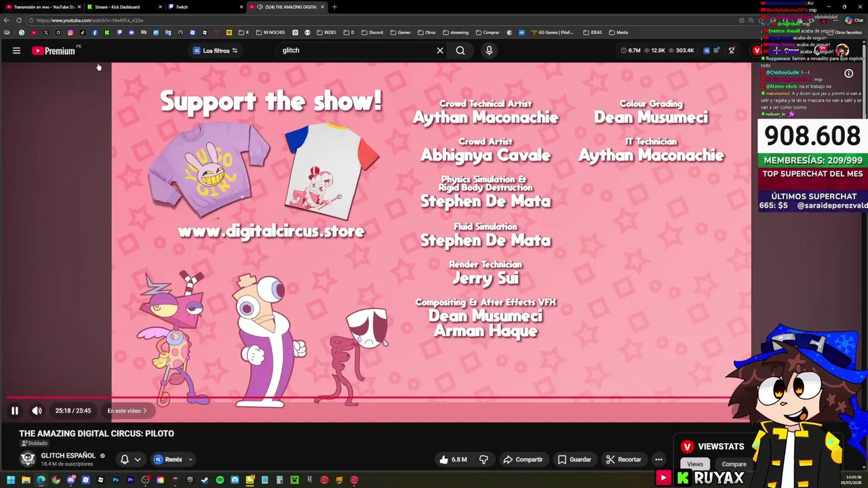This screenshot has height=488, width=868.
Task: Click the 303.4K views stat in header
Action: (680, 50)
